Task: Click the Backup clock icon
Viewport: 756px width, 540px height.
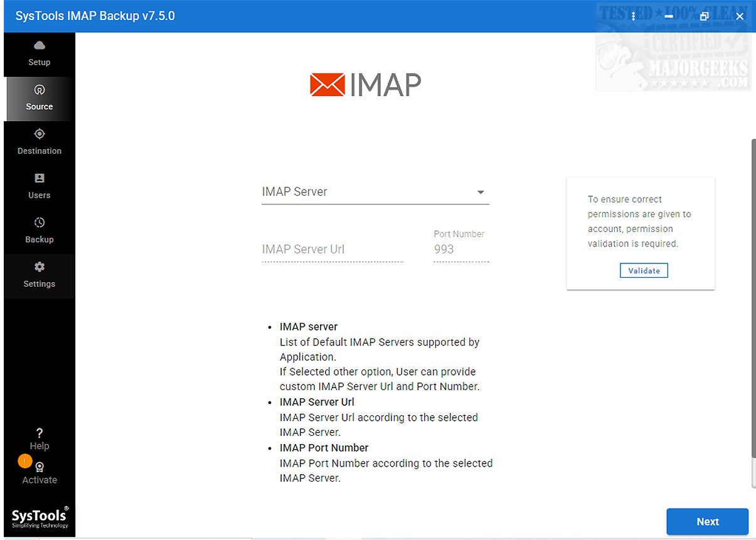Action: [40, 223]
